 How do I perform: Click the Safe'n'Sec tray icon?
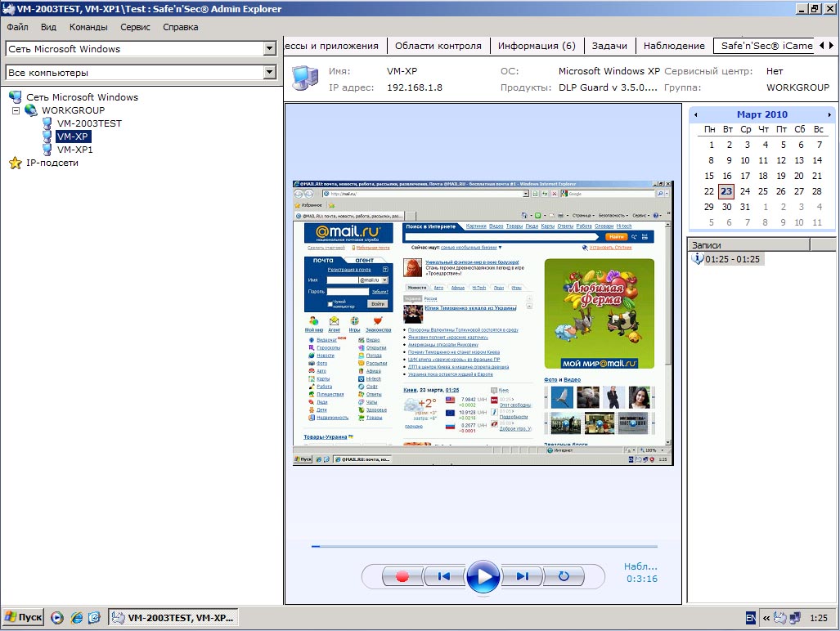pyautogui.click(x=780, y=618)
